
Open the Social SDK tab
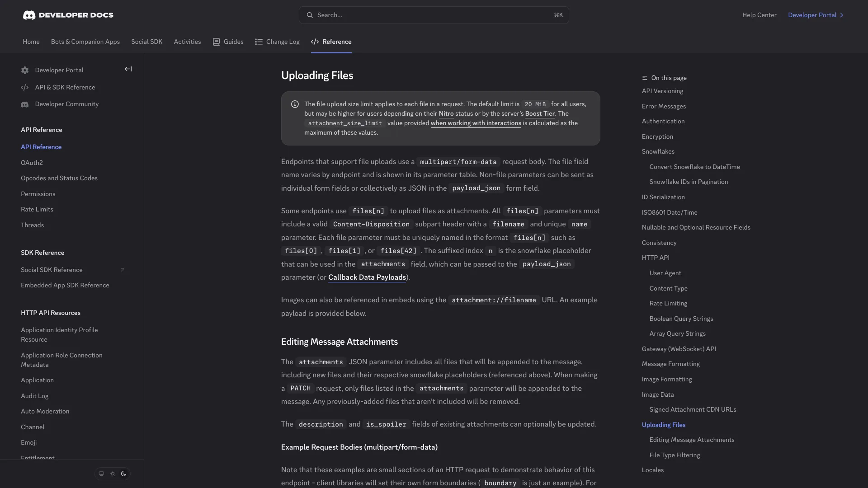click(x=147, y=42)
